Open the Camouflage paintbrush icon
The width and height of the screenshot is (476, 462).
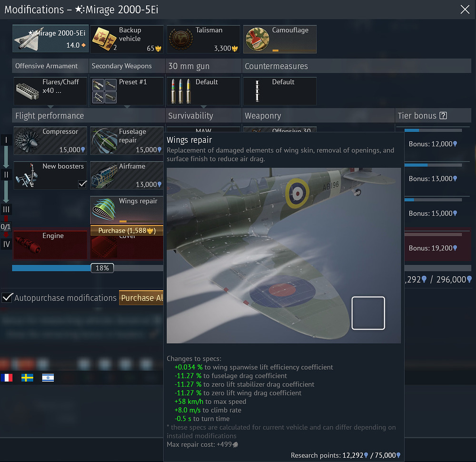[x=258, y=39]
